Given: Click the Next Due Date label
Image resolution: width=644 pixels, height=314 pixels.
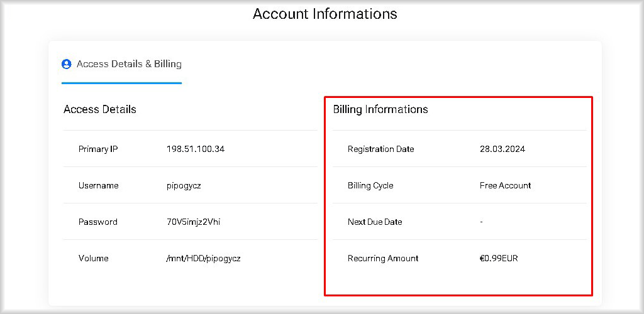Looking at the screenshot, I should [x=375, y=222].
